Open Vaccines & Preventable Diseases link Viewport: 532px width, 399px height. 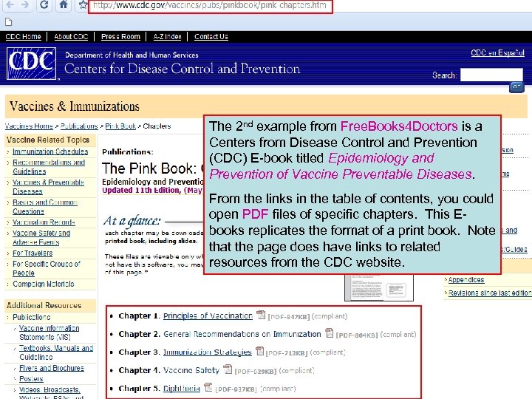coord(48,187)
